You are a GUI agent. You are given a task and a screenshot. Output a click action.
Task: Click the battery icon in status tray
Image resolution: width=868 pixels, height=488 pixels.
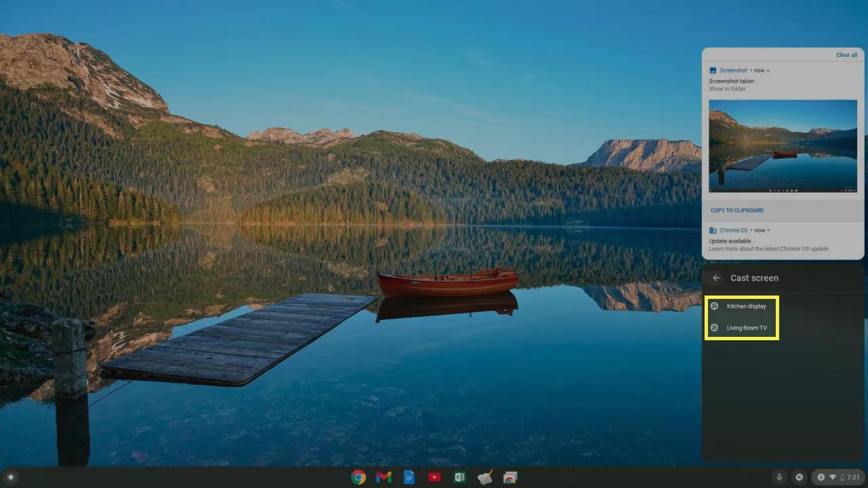pos(842,477)
